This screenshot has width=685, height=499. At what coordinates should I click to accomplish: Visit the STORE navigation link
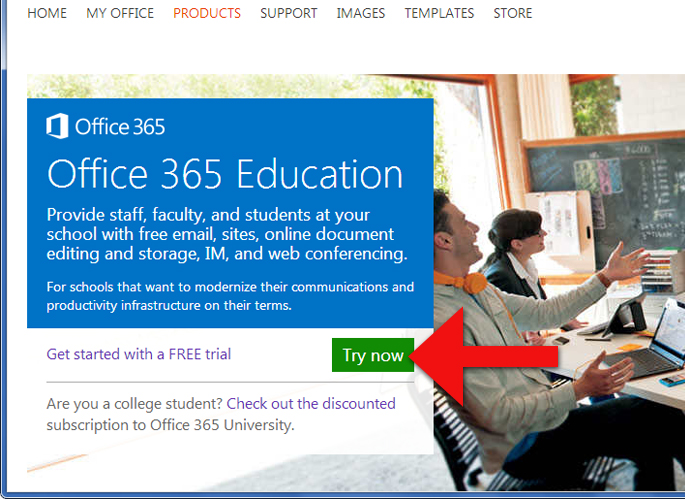point(513,13)
